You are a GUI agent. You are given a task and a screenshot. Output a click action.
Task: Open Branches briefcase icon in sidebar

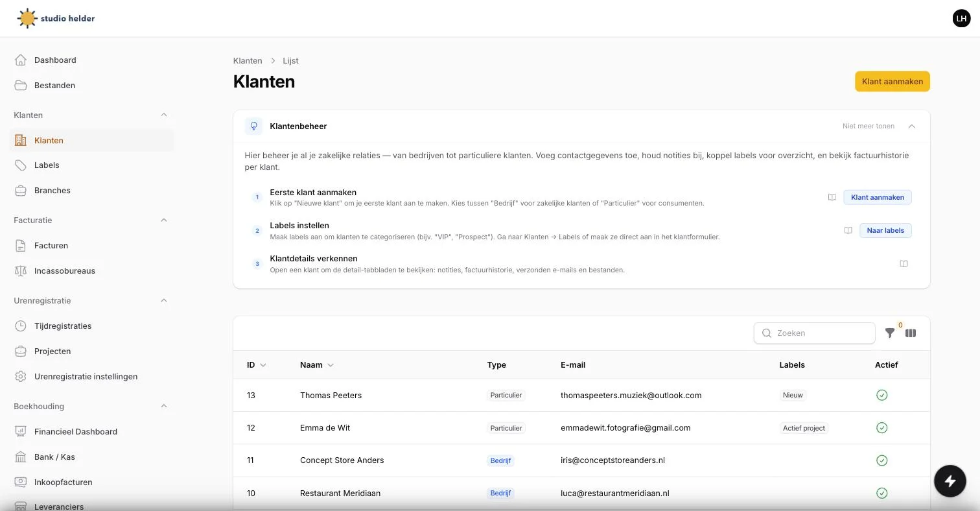21,191
